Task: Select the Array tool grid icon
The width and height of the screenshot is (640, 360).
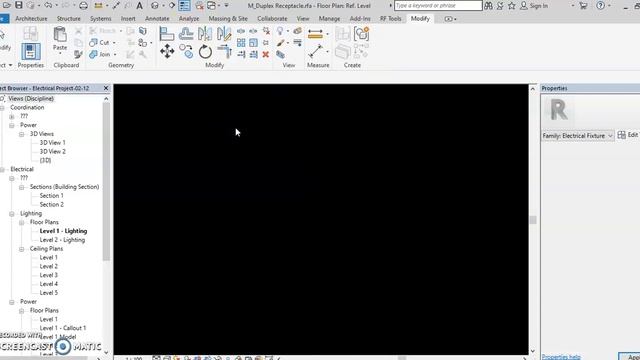Action: [x=241, y=43]
